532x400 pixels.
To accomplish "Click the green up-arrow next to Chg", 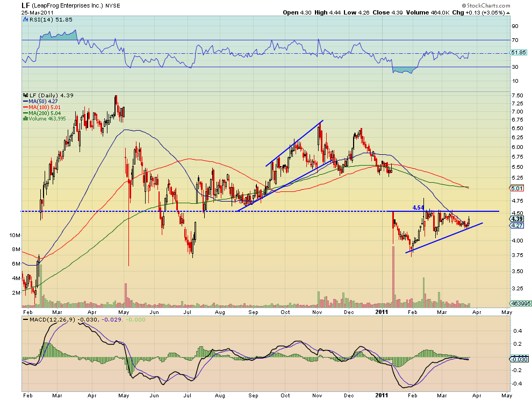I will [508, 13].
